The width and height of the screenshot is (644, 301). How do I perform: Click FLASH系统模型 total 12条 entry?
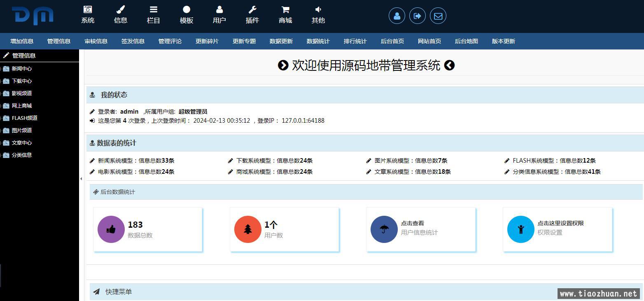554,161
